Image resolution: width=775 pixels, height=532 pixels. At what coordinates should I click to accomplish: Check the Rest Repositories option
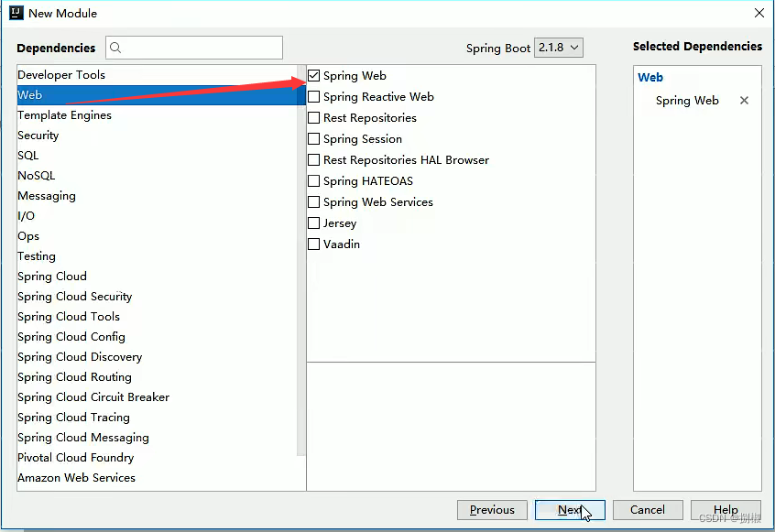(314, 117)
